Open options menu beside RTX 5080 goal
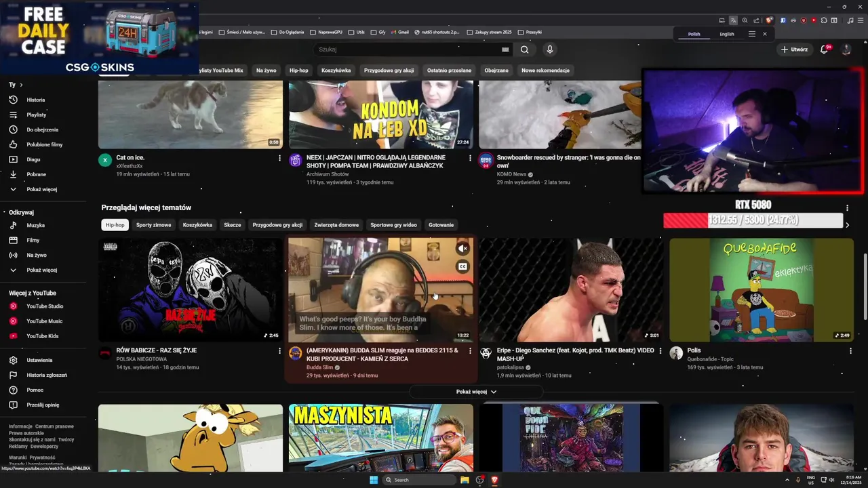The width and height of the screenshot is (868, 488). [x=847, y=208]
